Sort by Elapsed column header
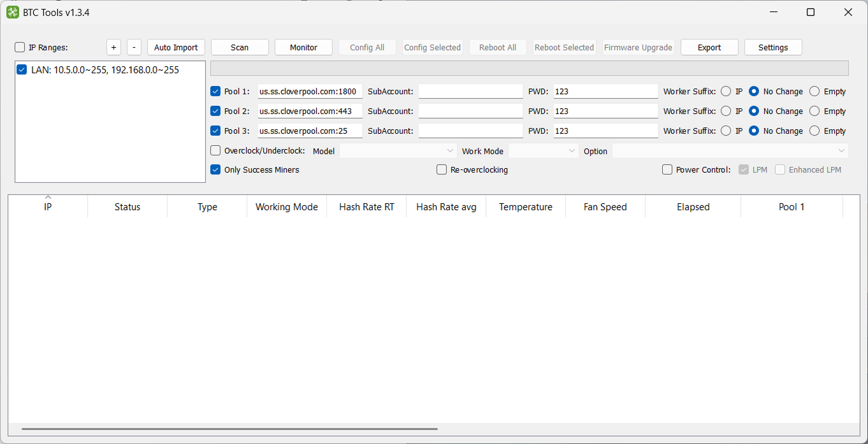 pos(693,206)
